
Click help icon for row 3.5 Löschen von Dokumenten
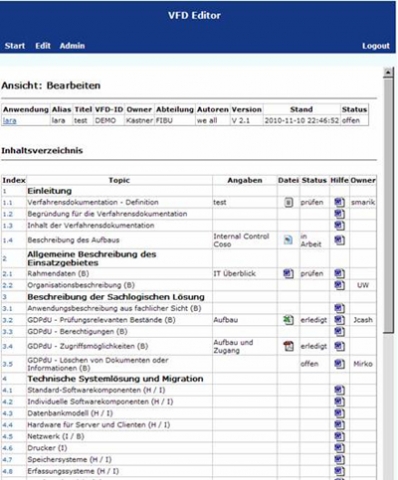[x=339, y=364]
